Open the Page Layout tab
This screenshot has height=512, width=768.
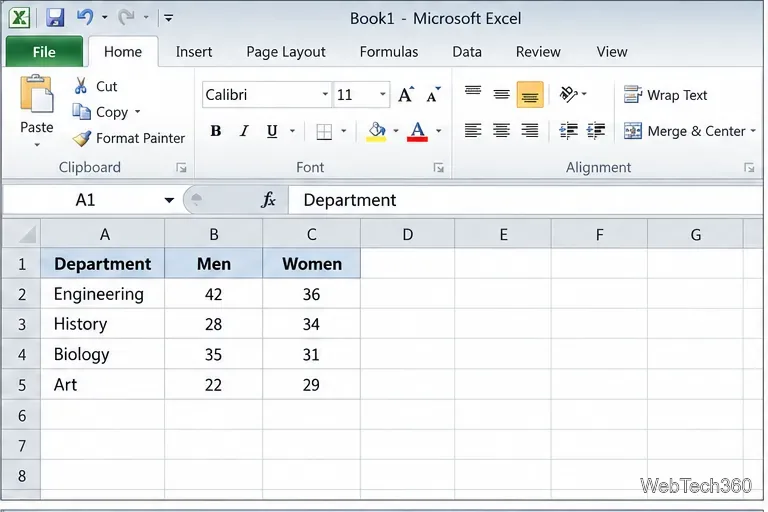[286, 51]
